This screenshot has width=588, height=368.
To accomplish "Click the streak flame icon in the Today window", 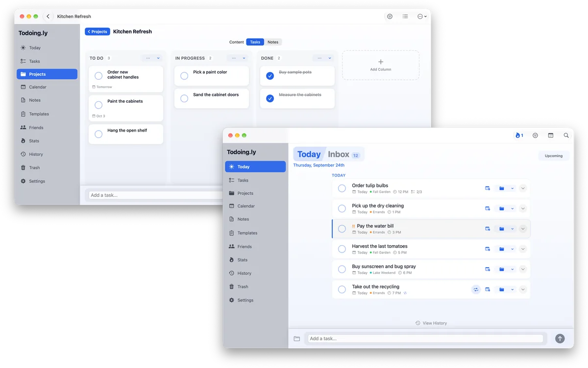I will tap(519, 135).
